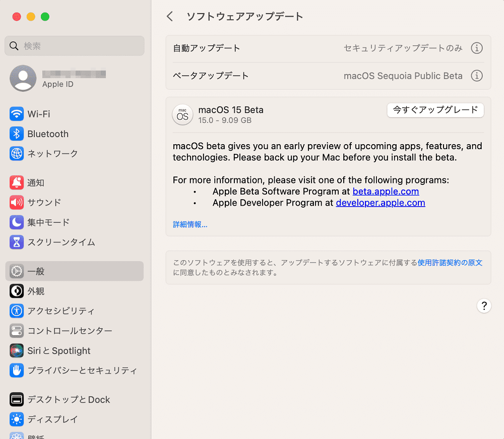This screenshot has width=504, height=439.
Task: Open the 使用許諾契約の原文 link
Action: (x=450, y=263)
